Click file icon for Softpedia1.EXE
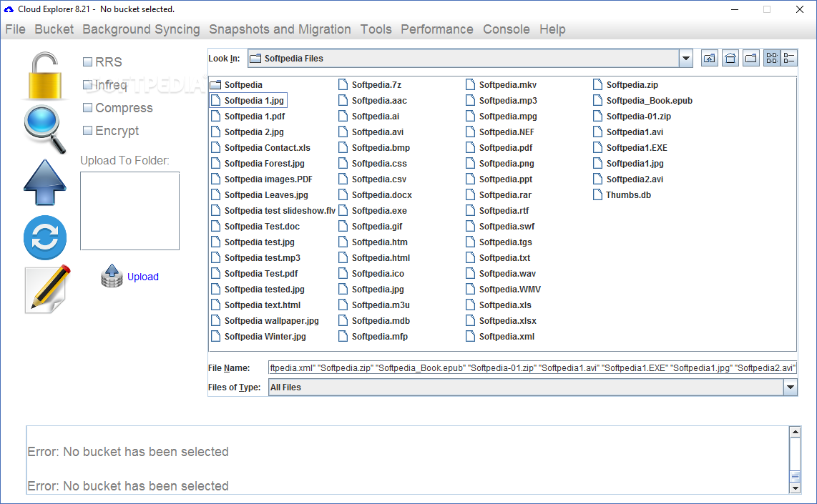817x504 pixels. [597, 148]
